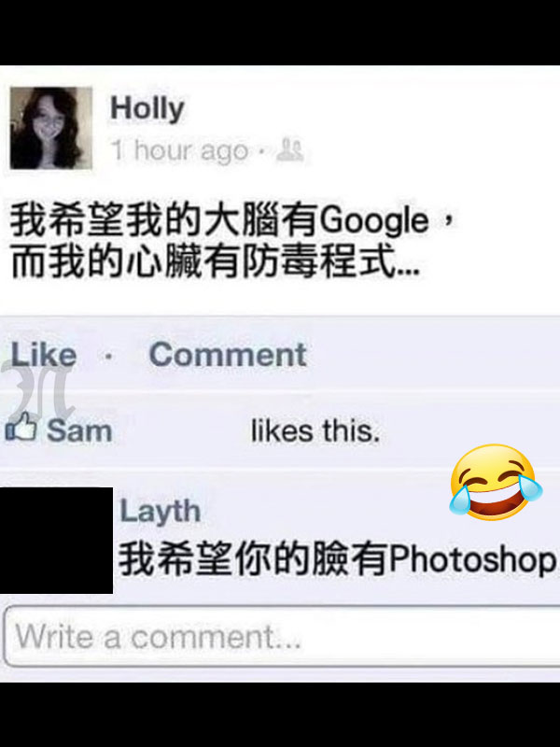Select Layth's comment text
Screen dimensions: 560x747
pyautogui.click(x=338, y=559)
